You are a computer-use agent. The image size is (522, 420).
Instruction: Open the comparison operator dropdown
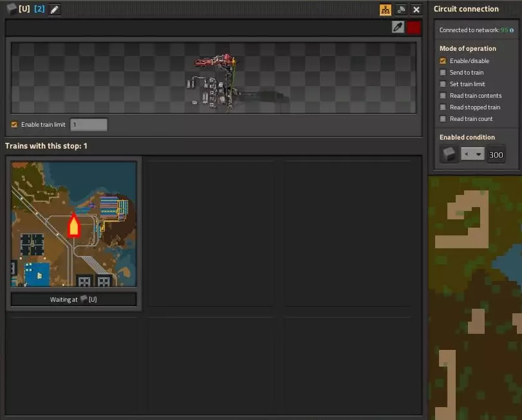[472, 154]
